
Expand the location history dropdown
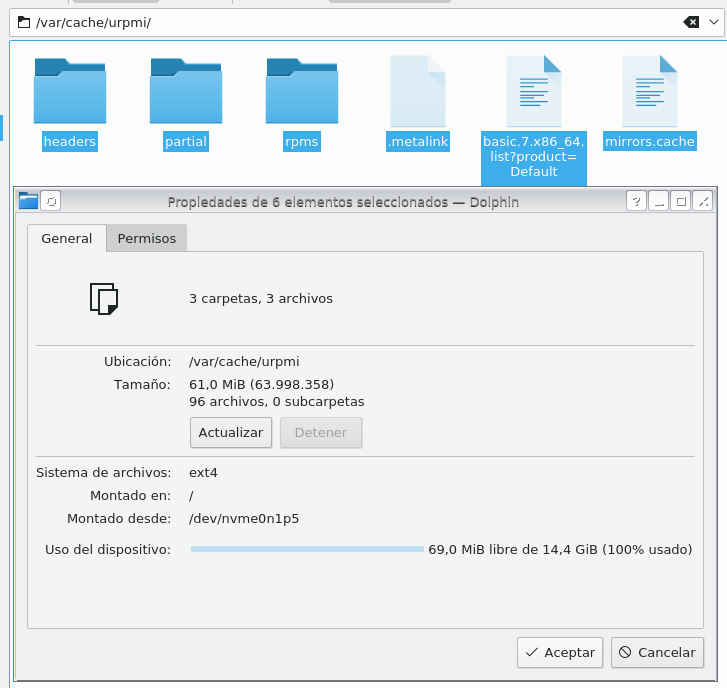click(714, 22)
